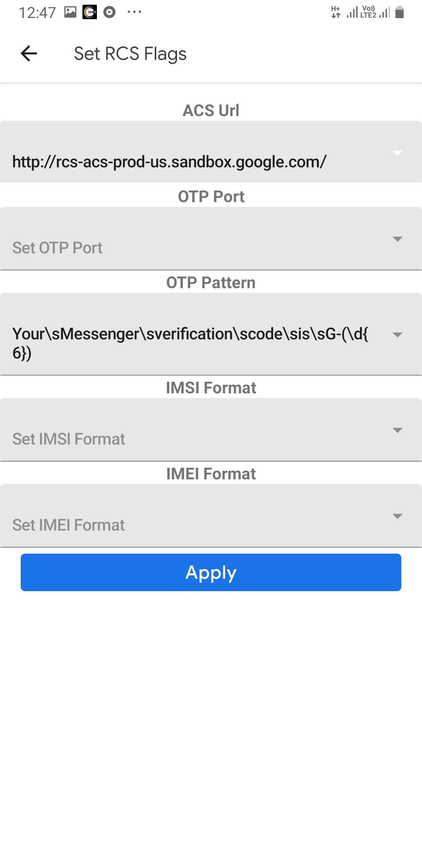Tap the back arrow icon
Viewport: 422px width, 868px height.
coord(29,54)
